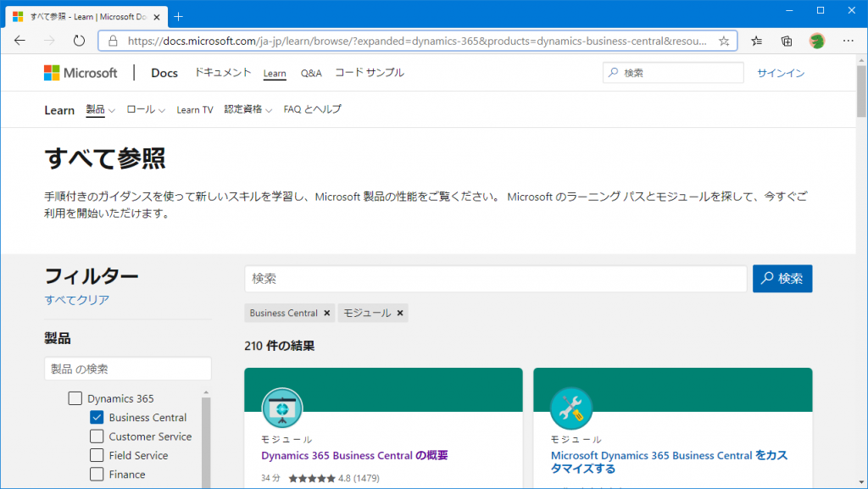Click the header 検索 search box
Image resolution: width=868 pixels, height=489 pixels.
click(673, 73)
